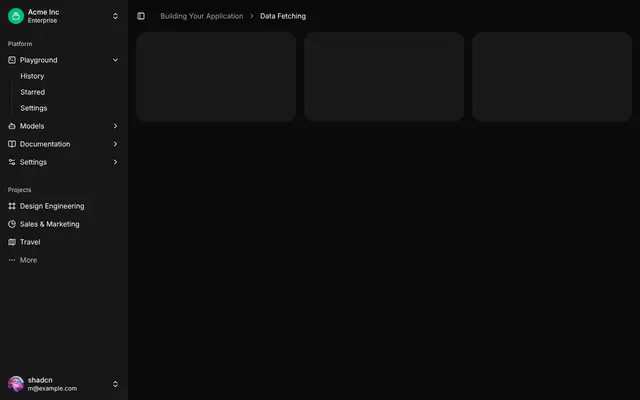Click the Documentation book icon
640x400 pixels.
12,144
